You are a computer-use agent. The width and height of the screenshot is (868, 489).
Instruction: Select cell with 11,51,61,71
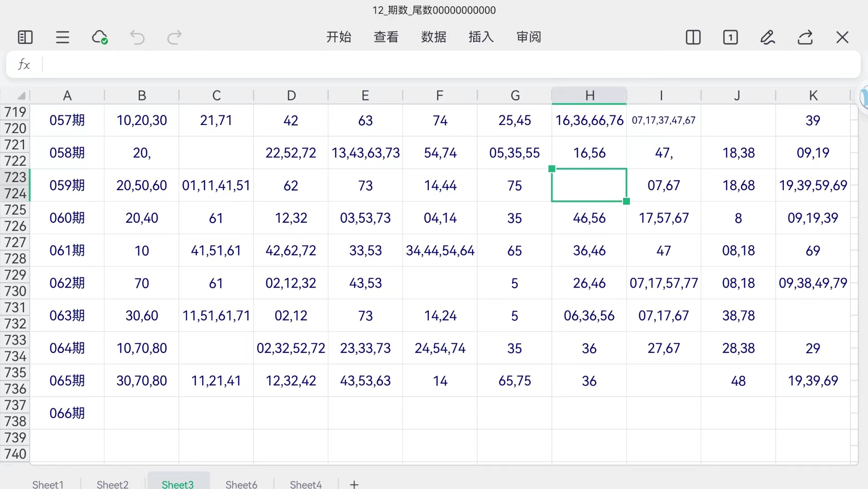pyautogui.click(x=216, y=316)
